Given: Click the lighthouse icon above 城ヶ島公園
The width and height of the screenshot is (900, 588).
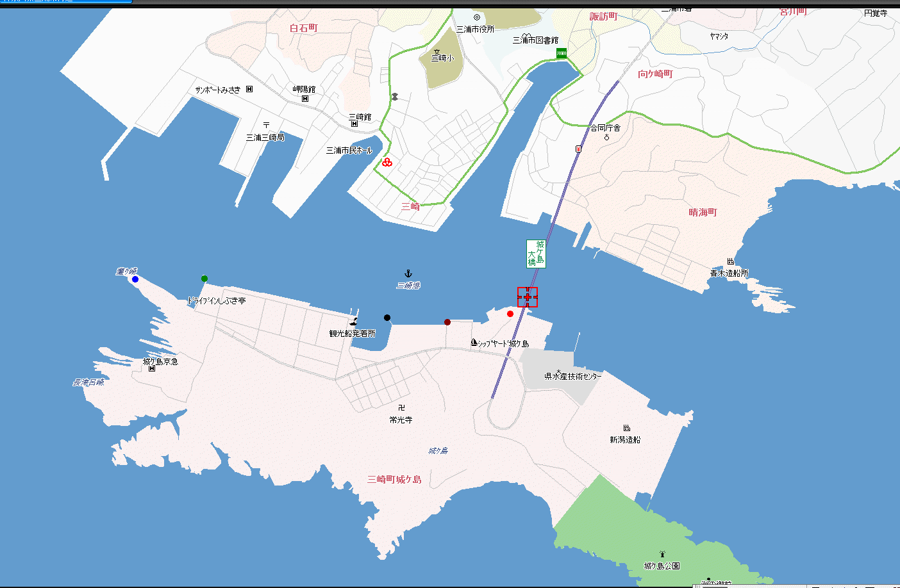Looking at the screenshot, I should coord(662,554).
